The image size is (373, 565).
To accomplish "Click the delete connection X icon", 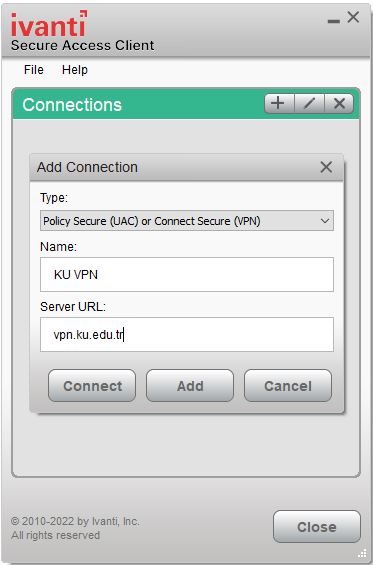I will point(339,104).
